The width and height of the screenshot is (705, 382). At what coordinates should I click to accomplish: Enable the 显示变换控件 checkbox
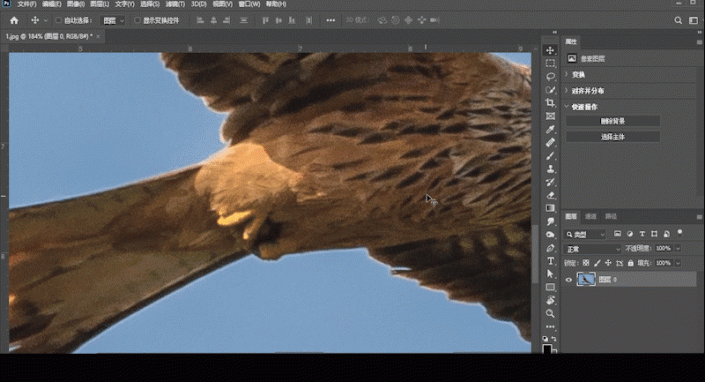137,20
